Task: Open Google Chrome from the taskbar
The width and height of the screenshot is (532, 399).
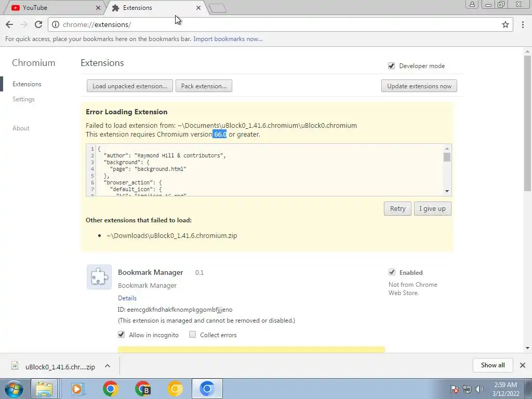Action: pyautogui.click(x=110, y=389)
